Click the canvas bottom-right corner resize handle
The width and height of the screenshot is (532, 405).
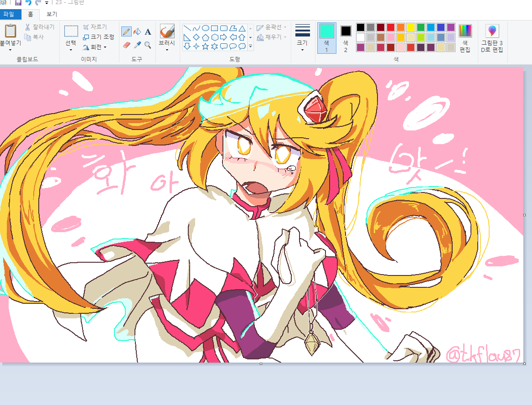pyautogui.click(x=525, y=363)
